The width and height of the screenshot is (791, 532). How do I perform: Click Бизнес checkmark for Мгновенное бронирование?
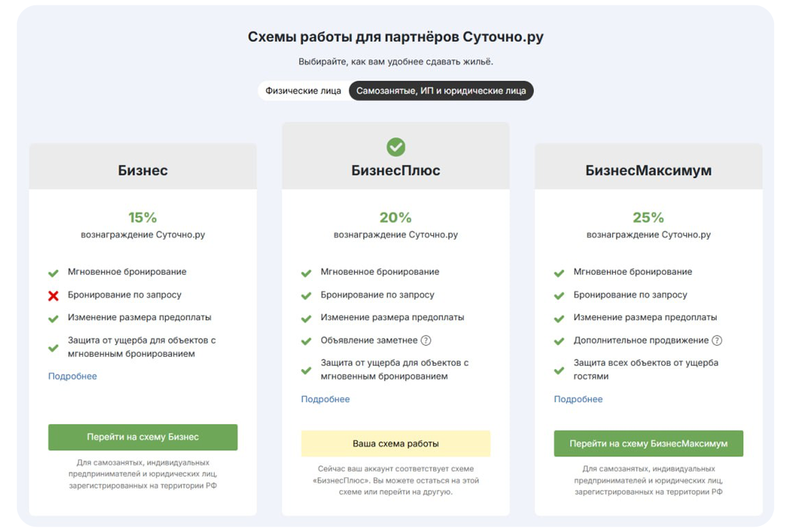pos(53,273)
